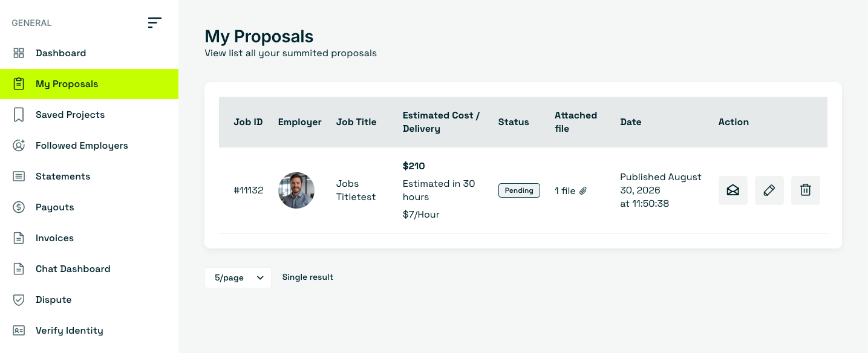868x353 pixels.
Task: Edit the proposal with the pencil icon
Action: pyautogui.click(x=769, y=190)
